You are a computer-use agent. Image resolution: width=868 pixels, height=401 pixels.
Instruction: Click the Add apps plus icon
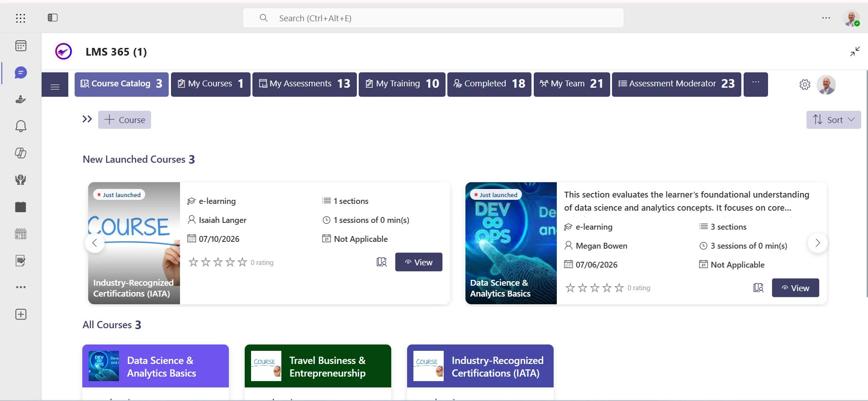(21, 315)
